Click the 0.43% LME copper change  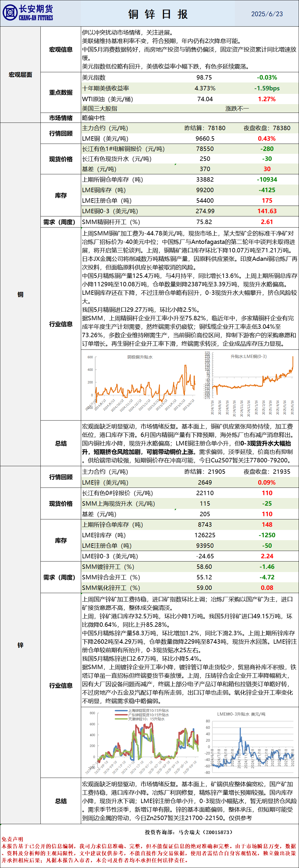(267, 139)
